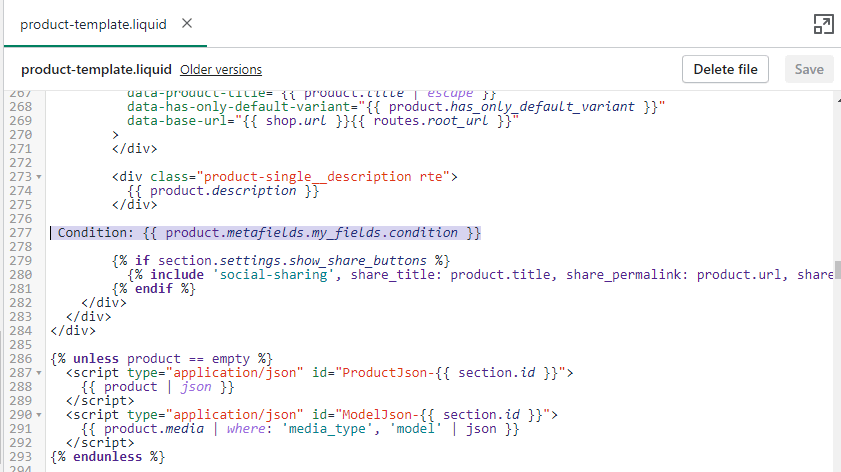Open the Older versions link
Screen dimensions: 841x472
coord(221,70)
